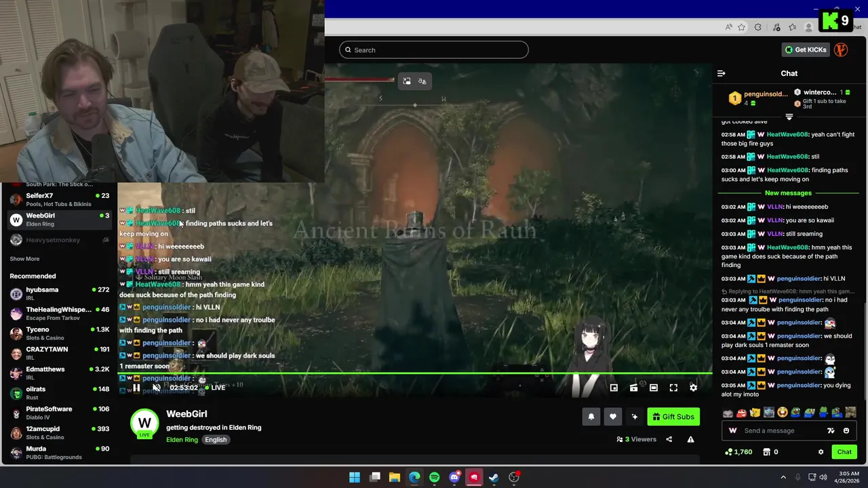
Task: Open recommended channel Murda
Action: [x=59, y=452]
